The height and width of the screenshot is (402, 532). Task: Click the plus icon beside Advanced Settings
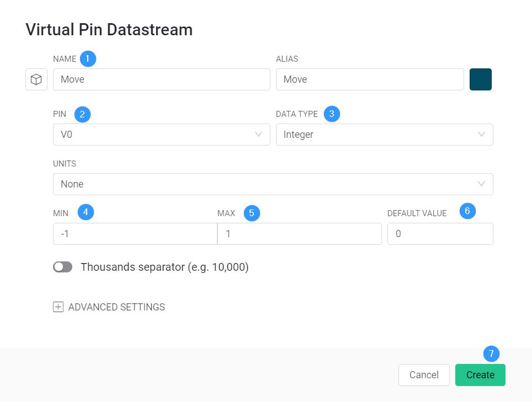pyautogui.click(x=58, y=307)
